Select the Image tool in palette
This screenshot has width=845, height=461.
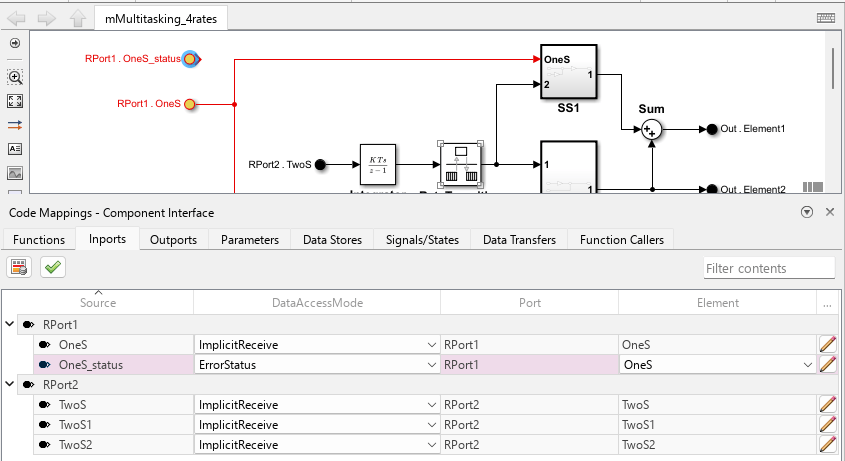[x=15, y=173]
